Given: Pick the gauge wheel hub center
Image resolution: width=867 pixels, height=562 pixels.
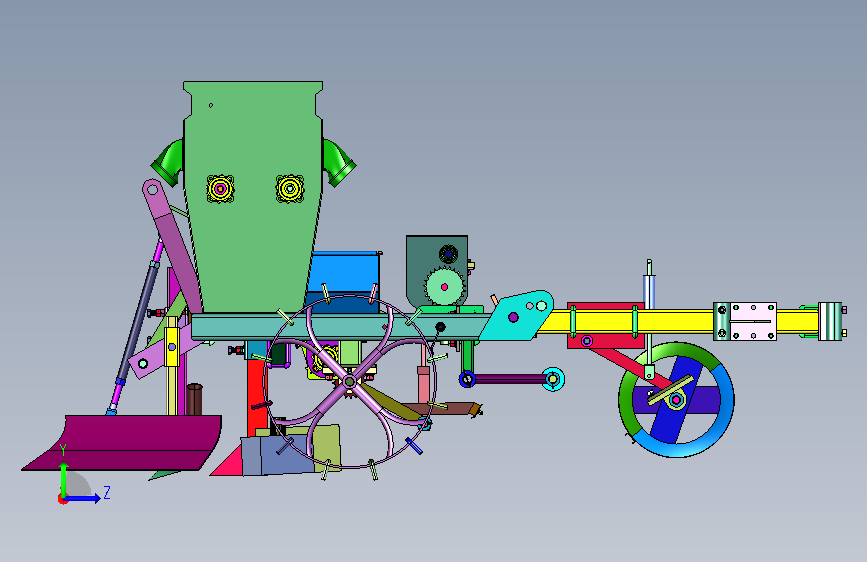Looking at the screenshot, I should pyautogui.click(x=676, y=399).
